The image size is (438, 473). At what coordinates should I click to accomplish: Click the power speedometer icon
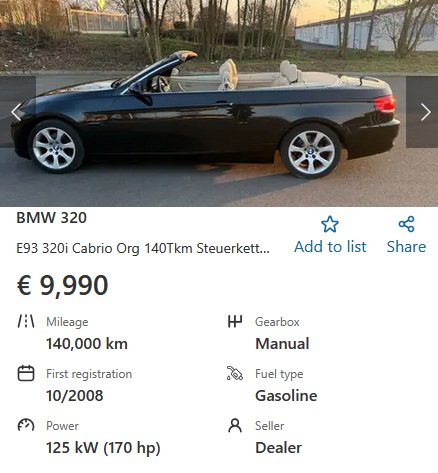pos(26,425)
